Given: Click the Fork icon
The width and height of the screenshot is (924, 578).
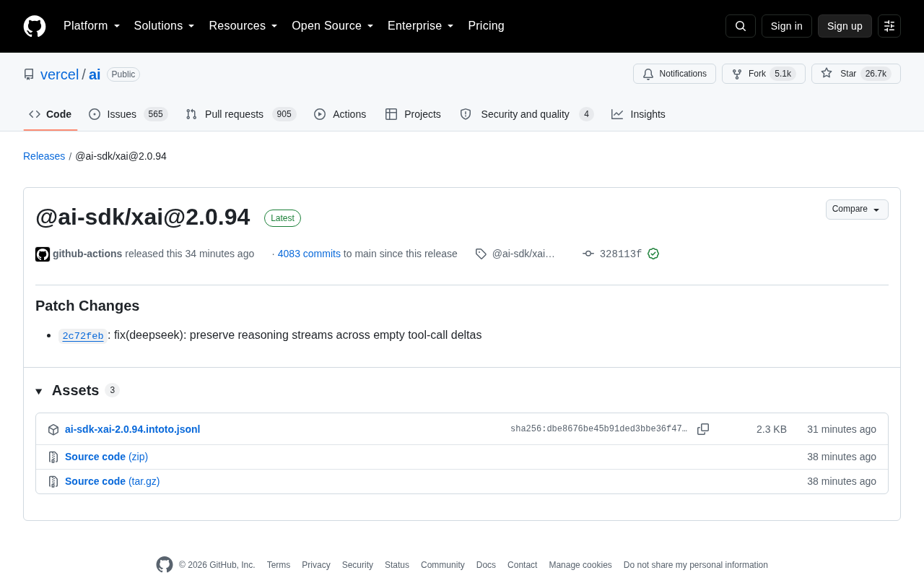Looking at the screenshot, I should click(x=737, y=74).
